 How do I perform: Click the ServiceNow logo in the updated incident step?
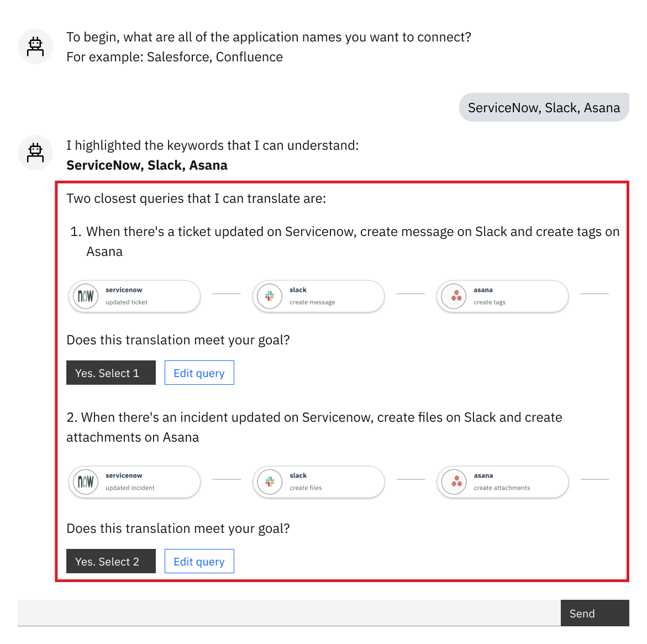tap(86, 482)
